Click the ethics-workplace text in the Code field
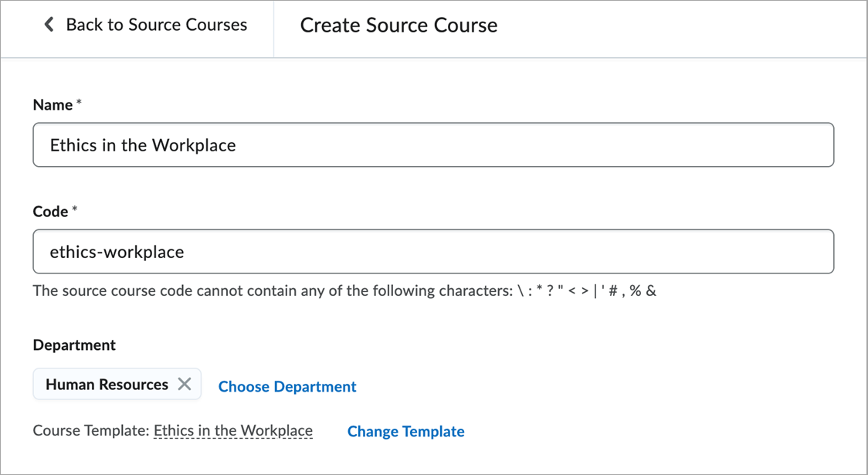The width and height of the screenshot is (868, 475). [117, 252]
